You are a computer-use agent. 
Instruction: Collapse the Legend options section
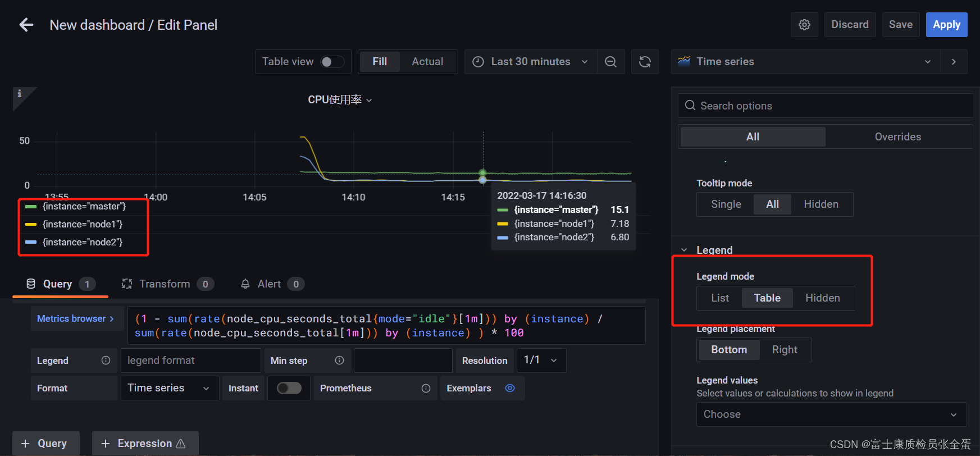click(684, 250)
